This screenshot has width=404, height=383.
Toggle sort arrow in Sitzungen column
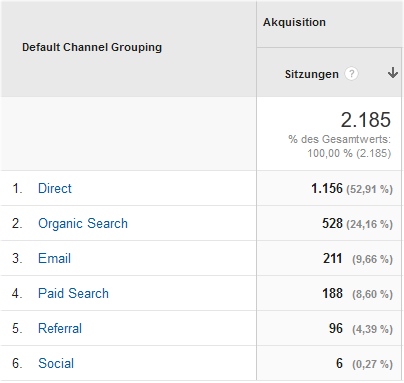point(393,73)
